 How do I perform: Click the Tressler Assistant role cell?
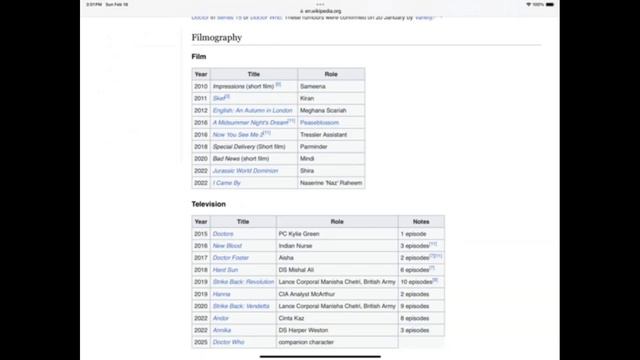(x=331, y=134)
